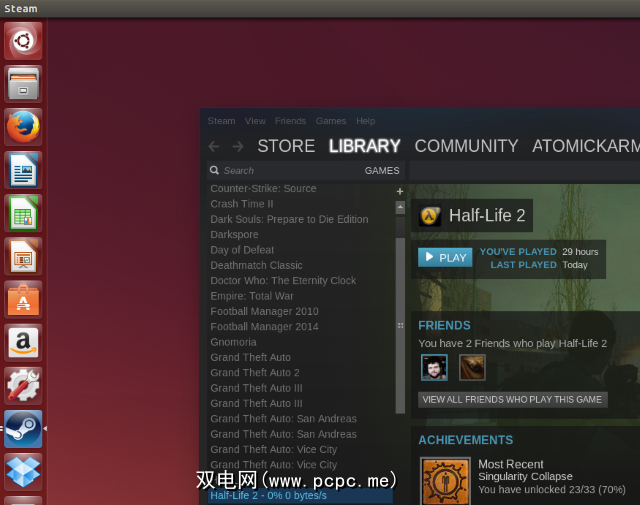This screenshot has height=505, width=640.
Task: Select Day of Defeat
Action: tap(242, 250)
